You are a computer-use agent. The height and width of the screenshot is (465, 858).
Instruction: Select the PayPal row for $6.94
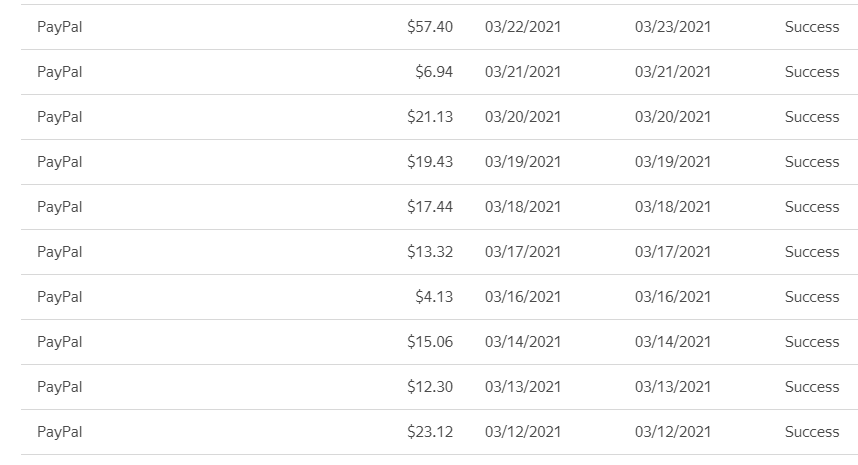[59, 72]
